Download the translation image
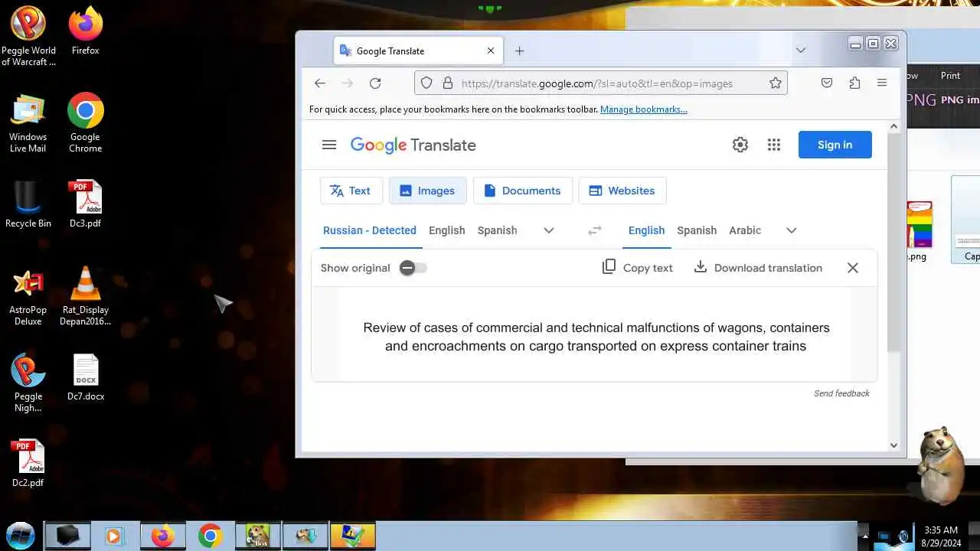Image resolution: width=980 pixels, height=551 pixels. tap(758, 268)
